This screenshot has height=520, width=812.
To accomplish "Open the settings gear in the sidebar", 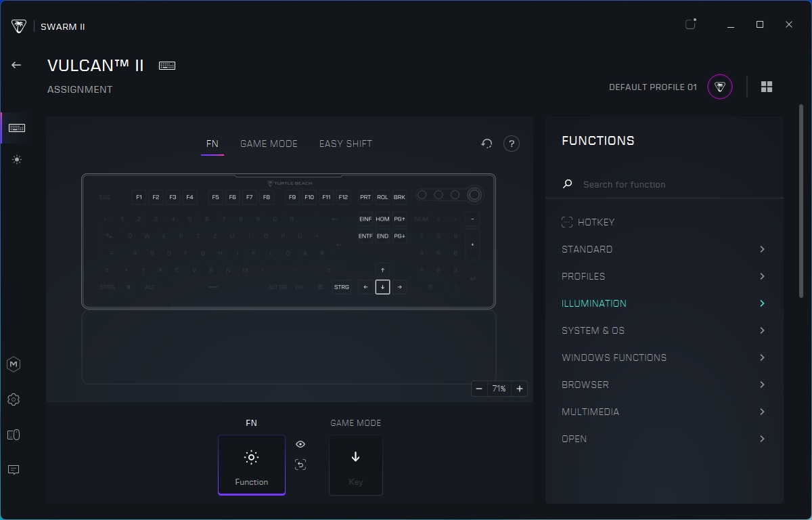I will [x=14, y=399].
